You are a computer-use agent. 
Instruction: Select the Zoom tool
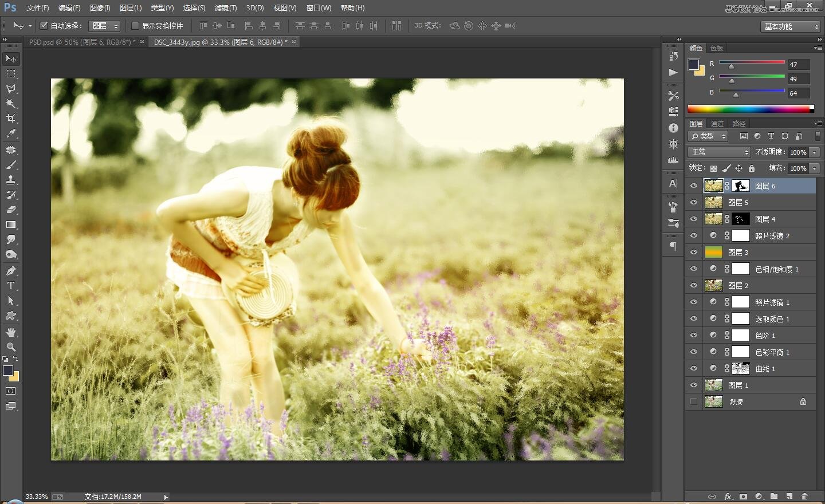coord(11,346)
